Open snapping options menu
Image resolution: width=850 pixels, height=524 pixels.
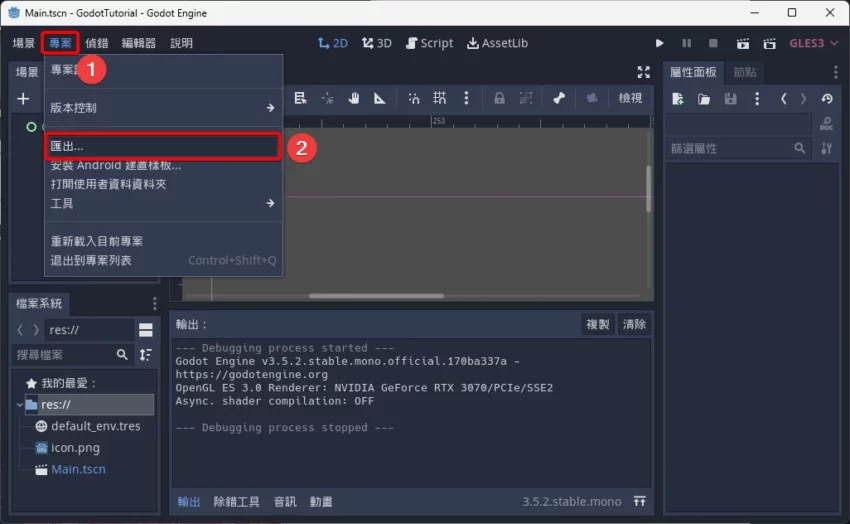tap(466, 98)
